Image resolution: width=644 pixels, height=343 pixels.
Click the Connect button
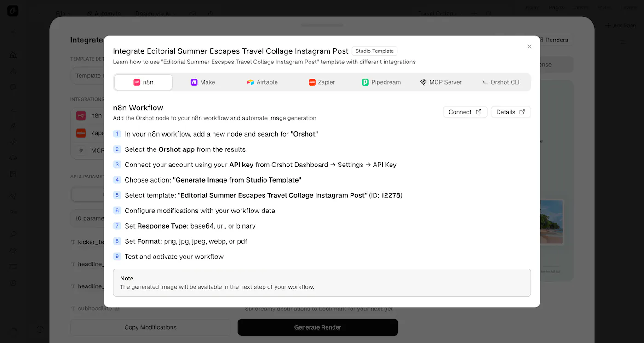(x=465, y=112)
